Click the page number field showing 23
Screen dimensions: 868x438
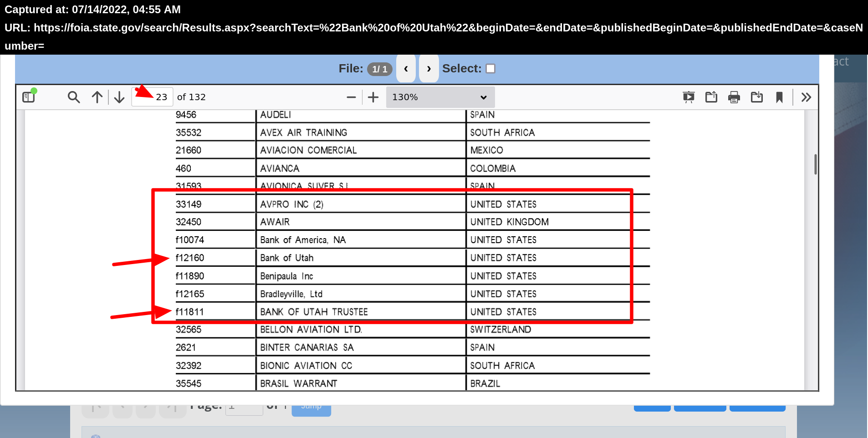tap(152, 97)
